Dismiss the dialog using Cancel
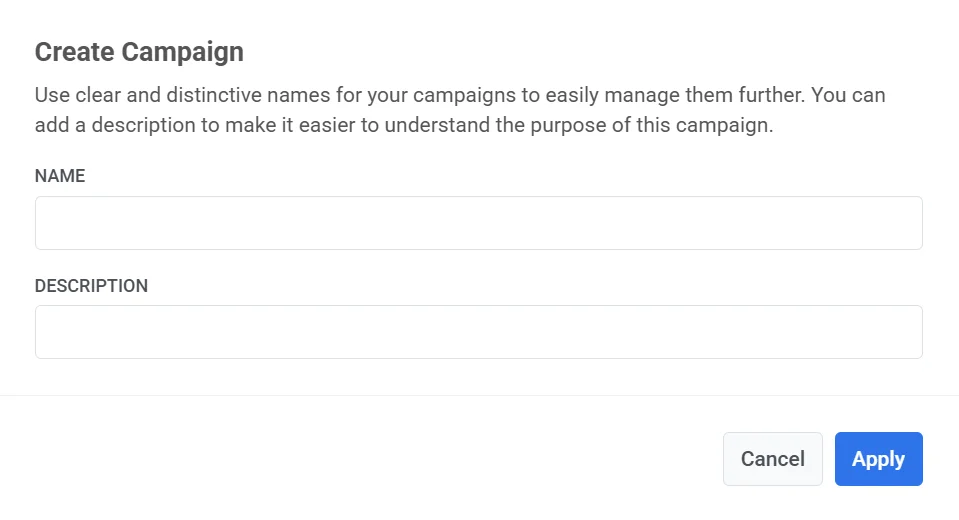Viewport: 959px width, 520px height. pyautogui.click(x=772, y=459)
